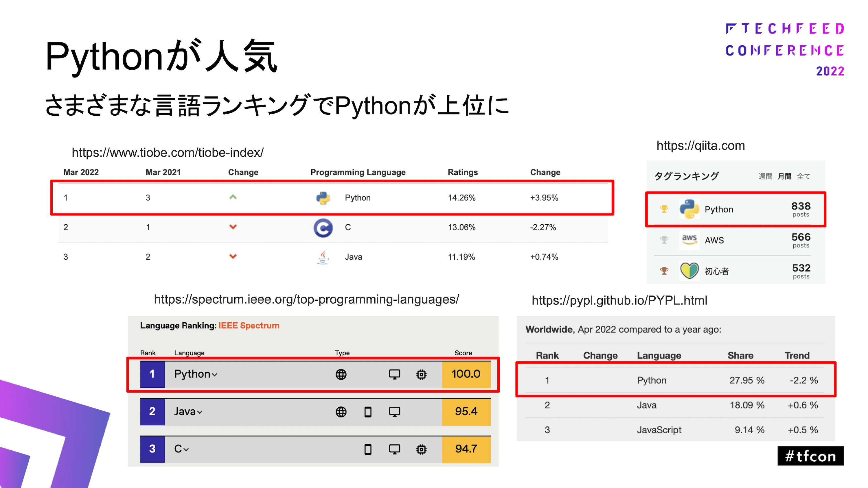Open the tiobe.com tiobe-index URL
868x488 pixels.
point(168,153)
